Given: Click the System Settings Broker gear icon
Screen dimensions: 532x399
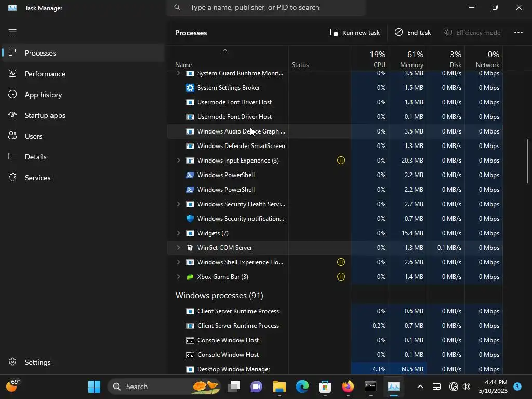Looking at the screenshot, I should 190,88.
